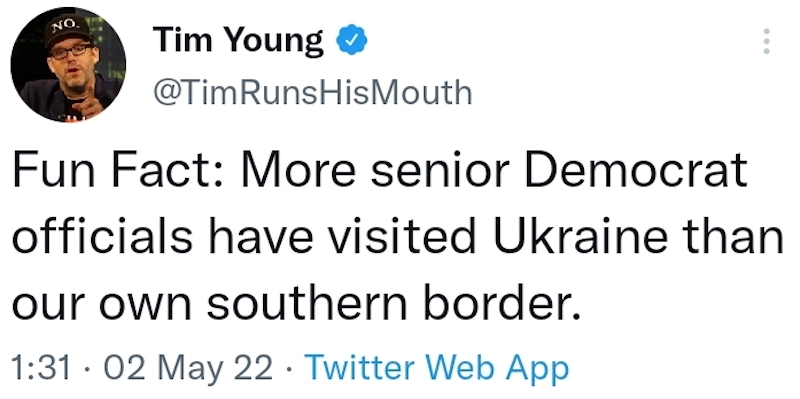The height and width of the screenshot is (399, 800).
Task: Click the blue verified checkmark badge
Action: point(352,41)
